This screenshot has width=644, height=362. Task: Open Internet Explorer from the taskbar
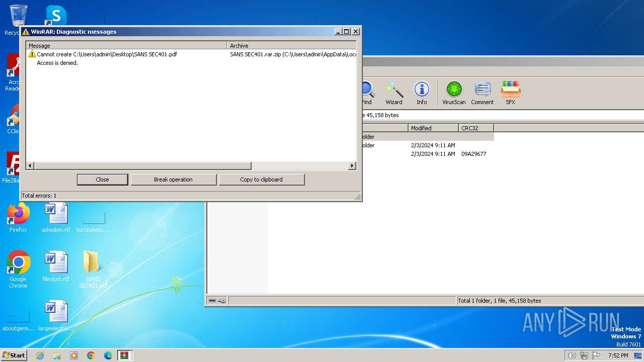(40, 355)
